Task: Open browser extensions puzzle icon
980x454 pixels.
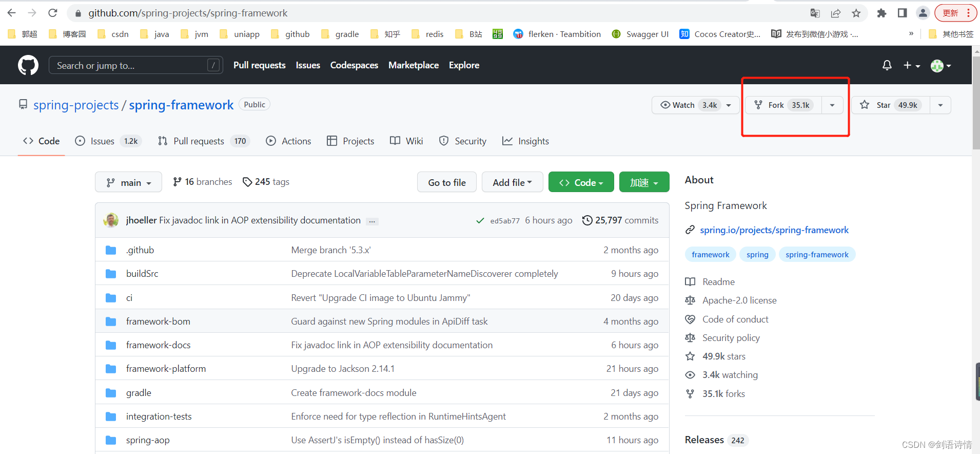Action: (x=881, y=13)
